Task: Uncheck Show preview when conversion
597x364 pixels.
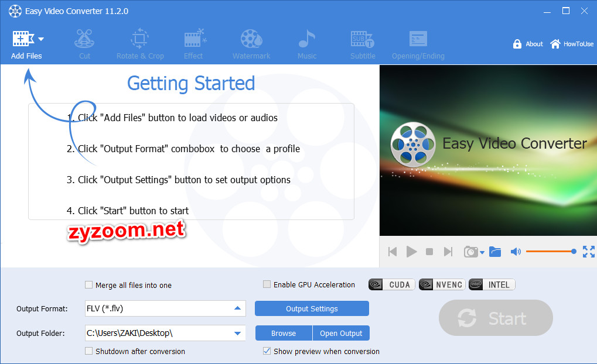Action: coord(267,351)
